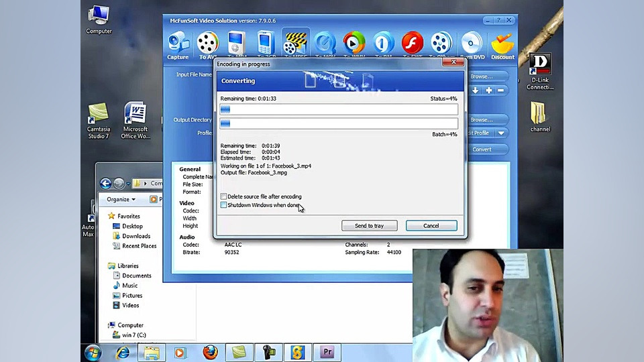Launch Firefox from taskbar
The height and width of the screenshot is (362, 644).
point(210,353)
